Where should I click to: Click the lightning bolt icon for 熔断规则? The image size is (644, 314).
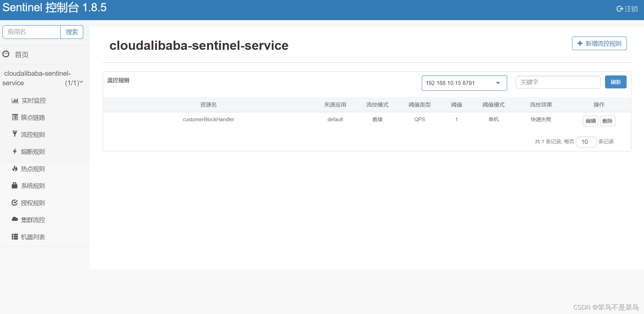pos(15,151)
